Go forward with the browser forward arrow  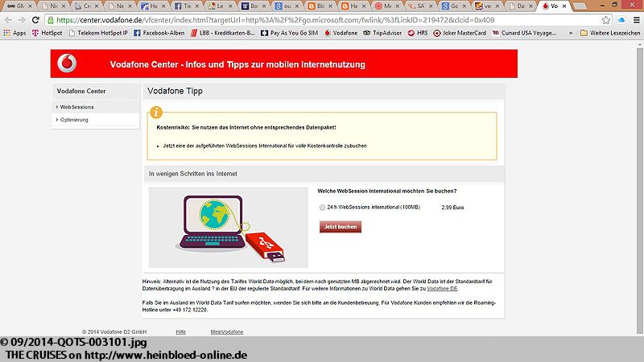coord(22,19)
